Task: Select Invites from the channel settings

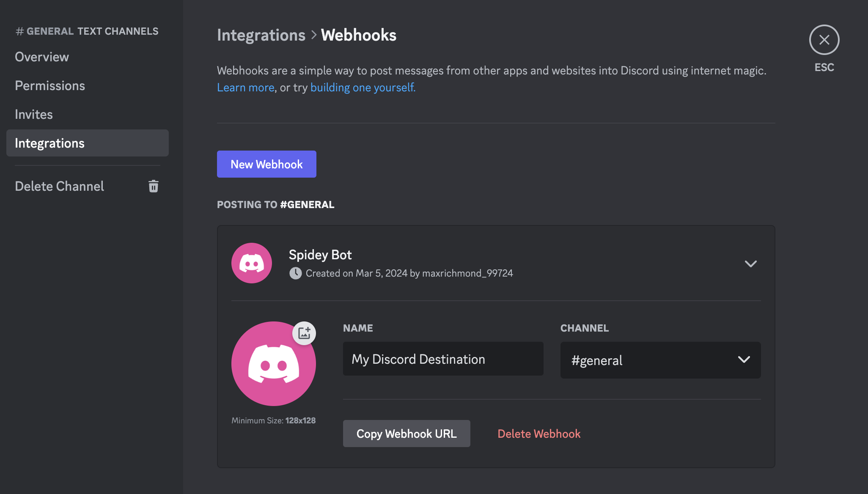Action: 33,114
